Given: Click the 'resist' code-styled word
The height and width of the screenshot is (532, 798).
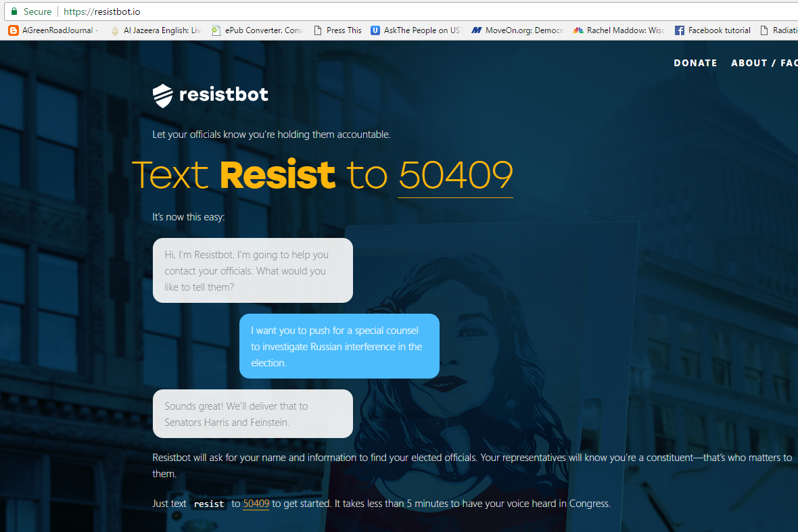Looking at the screenshot, I should coord(209,504).
